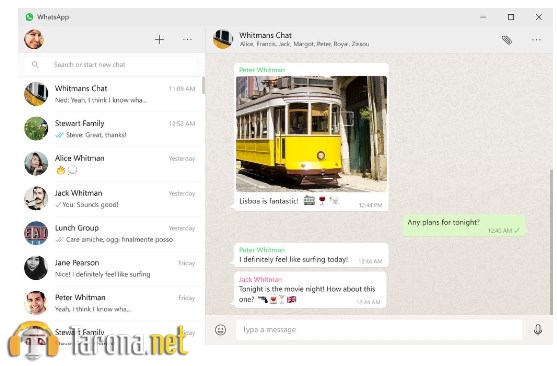Image resolution: width=557 pixels, height=366 pixels.
Task: Open sidebar menu three-dots icon
Action: tap(187, 39)
